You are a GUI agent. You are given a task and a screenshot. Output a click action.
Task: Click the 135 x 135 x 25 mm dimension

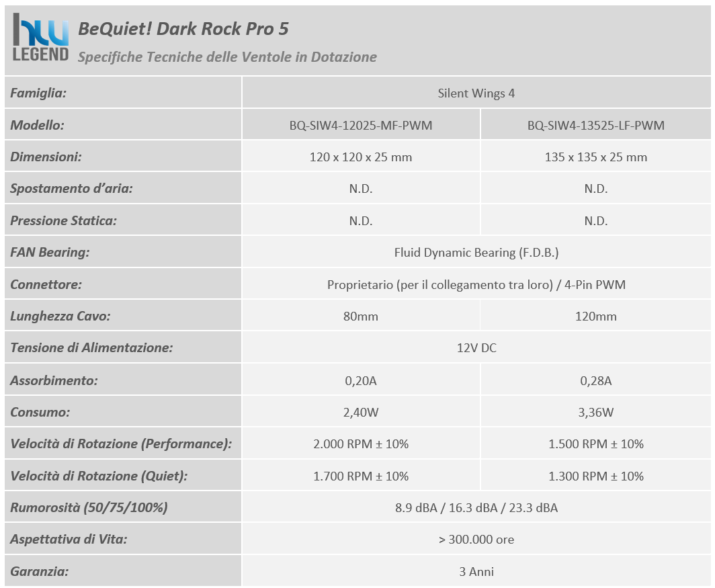pyautogui.click(x=595, y=157)
